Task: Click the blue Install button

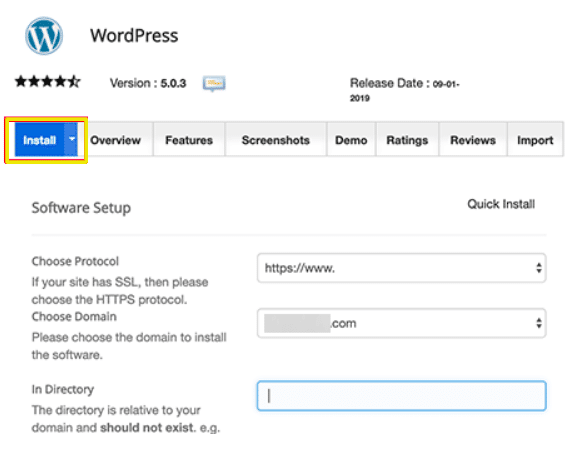Action: pyautogui.click(x=39, y=140)
